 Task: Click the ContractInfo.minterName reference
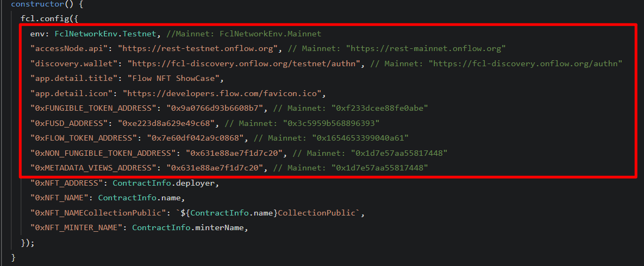click(x=190, y=228)
